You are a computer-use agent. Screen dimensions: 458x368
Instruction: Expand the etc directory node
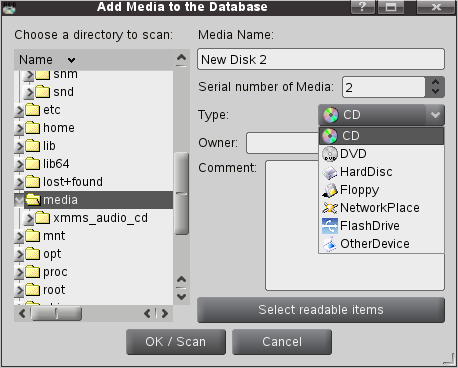pos(20,110)
